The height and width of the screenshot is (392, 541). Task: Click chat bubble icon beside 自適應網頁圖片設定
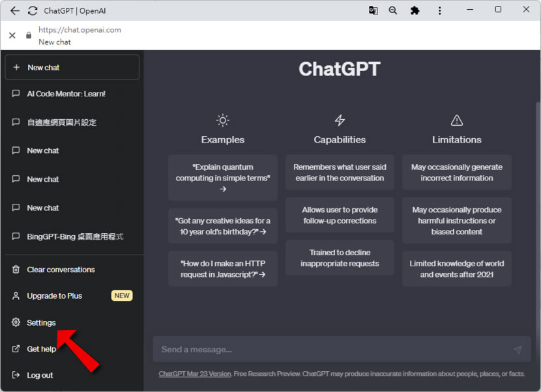pos(16,122)
